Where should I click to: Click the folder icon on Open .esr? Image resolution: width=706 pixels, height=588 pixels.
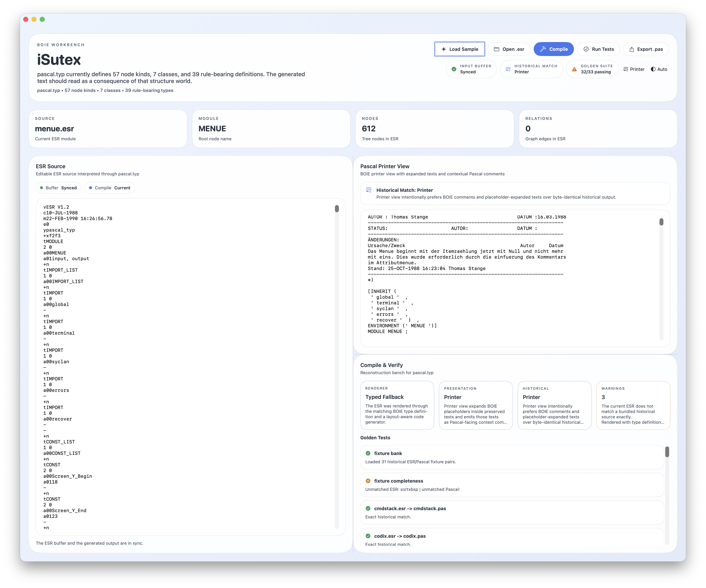coord(496,49)
